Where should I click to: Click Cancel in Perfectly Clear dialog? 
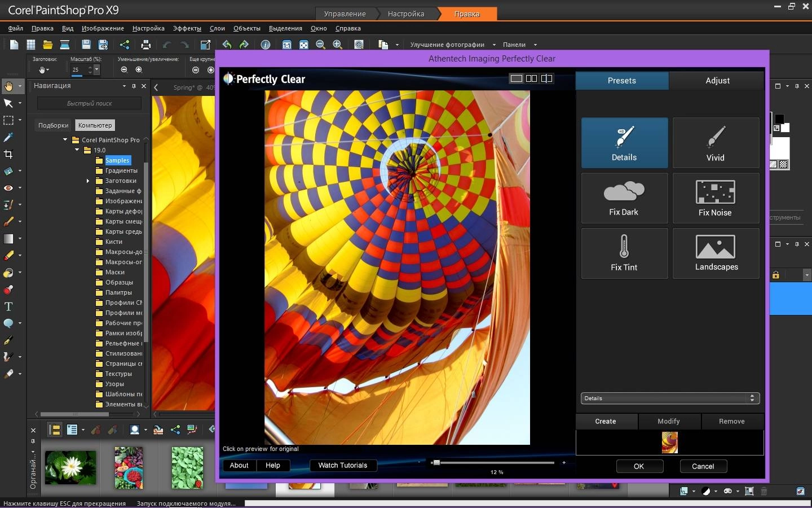point(703,466)
